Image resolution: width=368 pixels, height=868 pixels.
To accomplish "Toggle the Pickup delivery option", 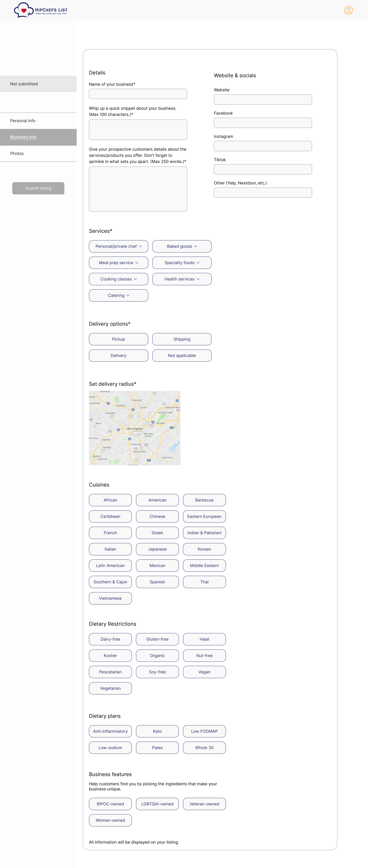I will click(x=119, y=339).
